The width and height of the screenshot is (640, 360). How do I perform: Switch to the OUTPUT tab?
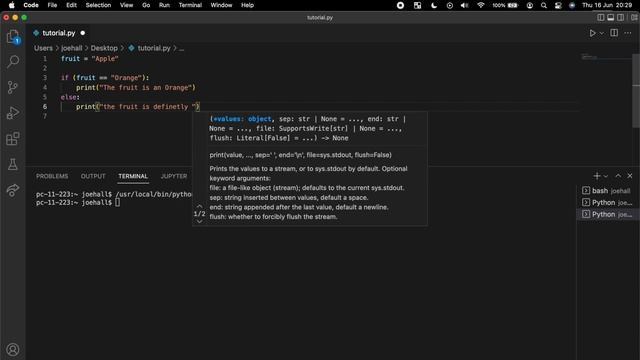(x=93, y=176)
